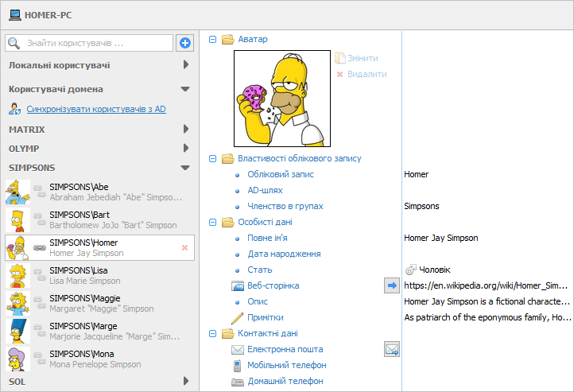The width and height of the screenshot is (574, 392).
Task: Click the link icon next to SIMPSONS\Homer
Action: coord(39,248)
